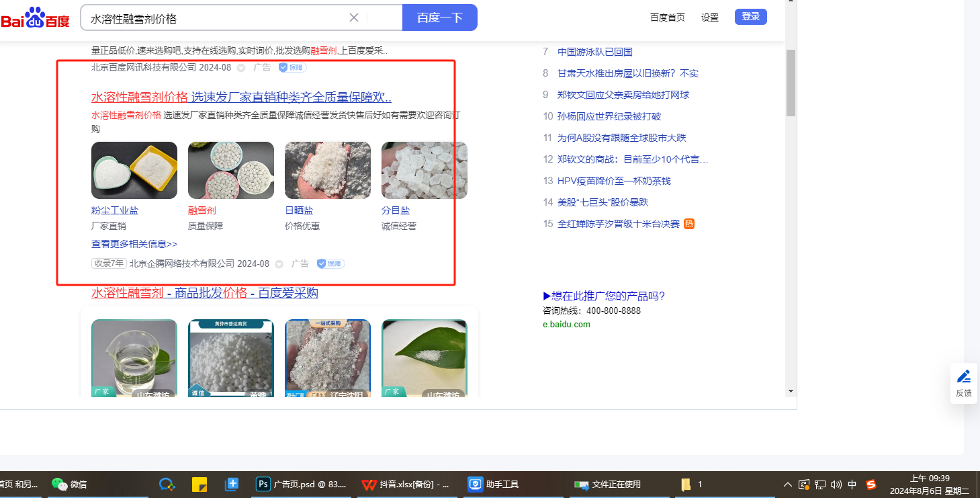Click the company name 北京百度网讯科技有限公司

point(144,67)
